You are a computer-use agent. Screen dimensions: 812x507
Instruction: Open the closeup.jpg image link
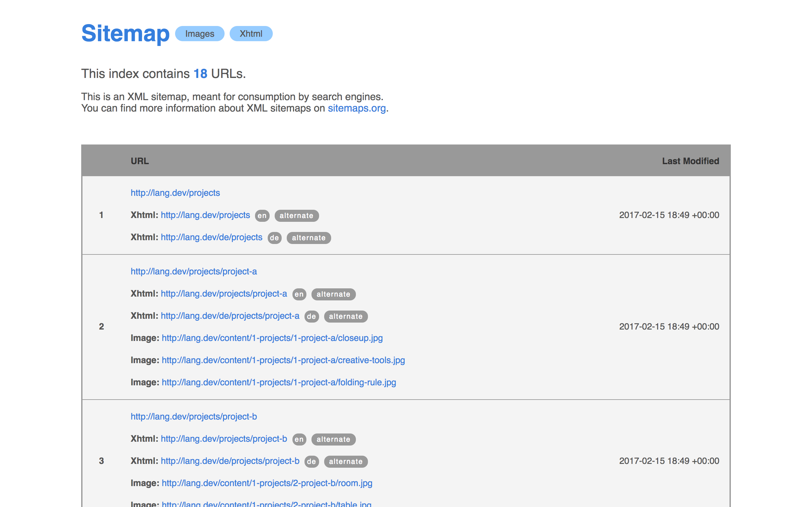[x=272, y=338]
